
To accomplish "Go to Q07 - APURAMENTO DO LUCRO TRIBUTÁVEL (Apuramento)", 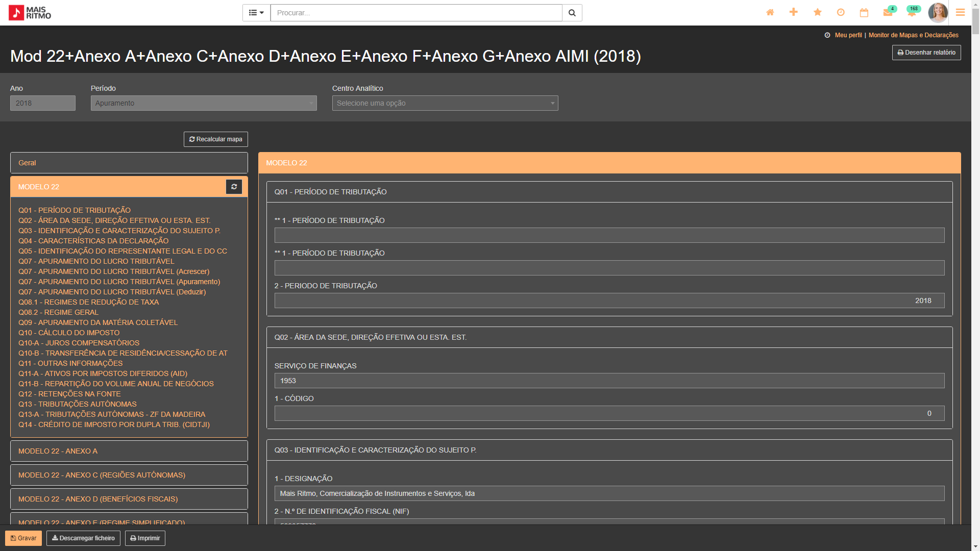I will coord(119,282).
